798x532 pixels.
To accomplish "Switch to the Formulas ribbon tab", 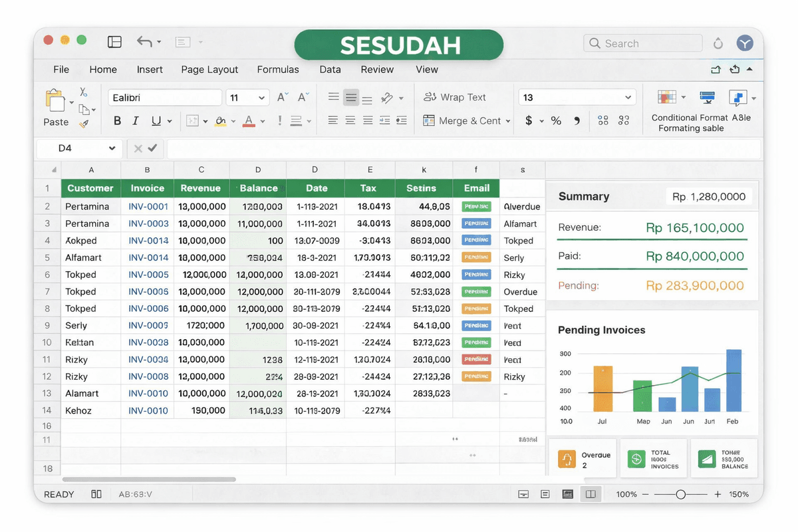I will click(x=278, y=69).
